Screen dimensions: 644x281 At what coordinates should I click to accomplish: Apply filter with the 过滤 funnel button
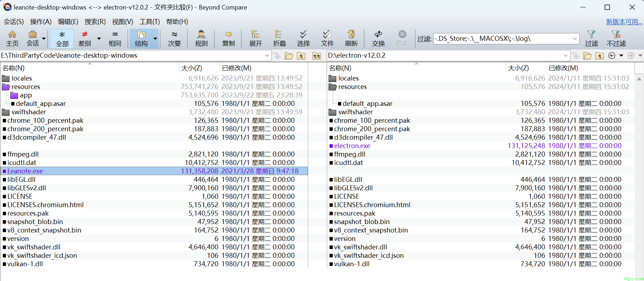click(591, 39)
